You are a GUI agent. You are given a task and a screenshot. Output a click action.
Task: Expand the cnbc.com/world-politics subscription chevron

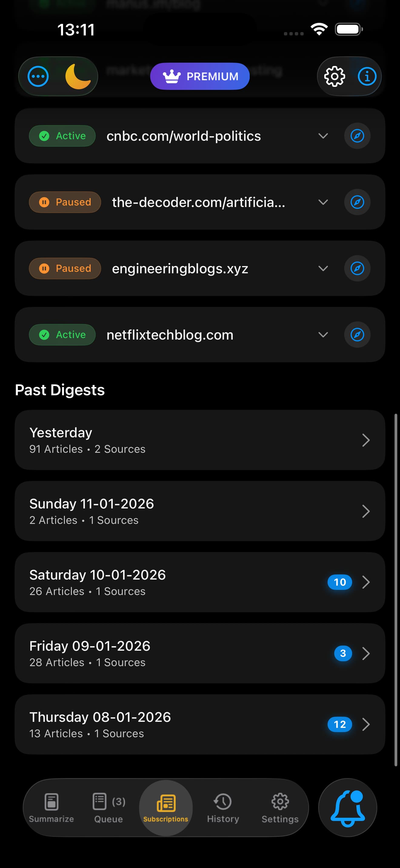tap(323, 136)
